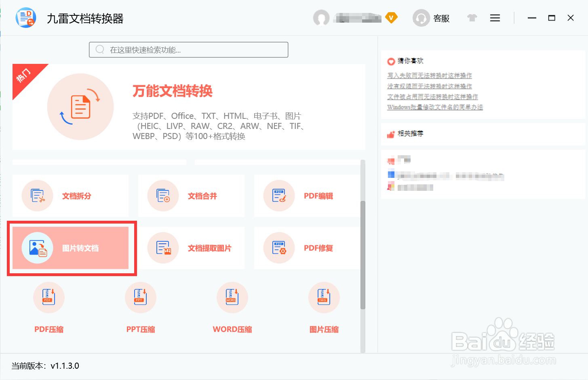This screenshot has height=380, width=588.
Task: Click the WORD压缩 icon
Action: pyautogui.click(x=232, y=298)
